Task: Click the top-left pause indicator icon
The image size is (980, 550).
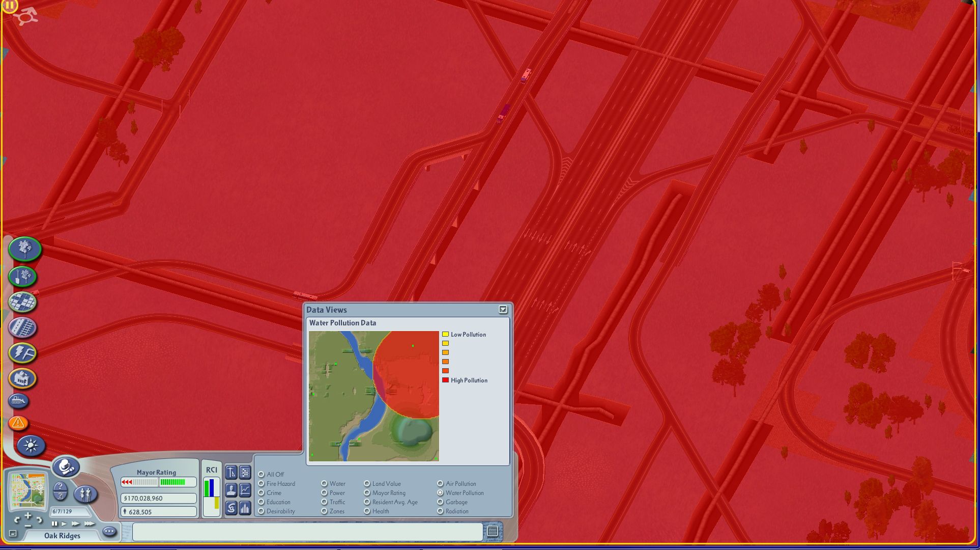Action: 10,6
